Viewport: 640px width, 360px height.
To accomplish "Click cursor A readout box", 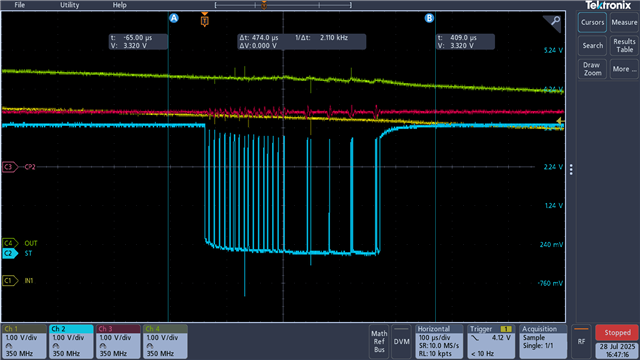I will [x=138, y=42].
